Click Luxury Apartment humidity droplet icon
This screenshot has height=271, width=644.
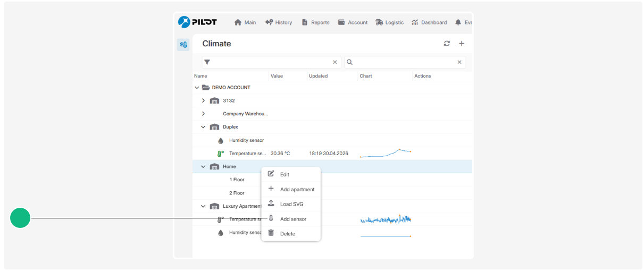click(221, 233)
